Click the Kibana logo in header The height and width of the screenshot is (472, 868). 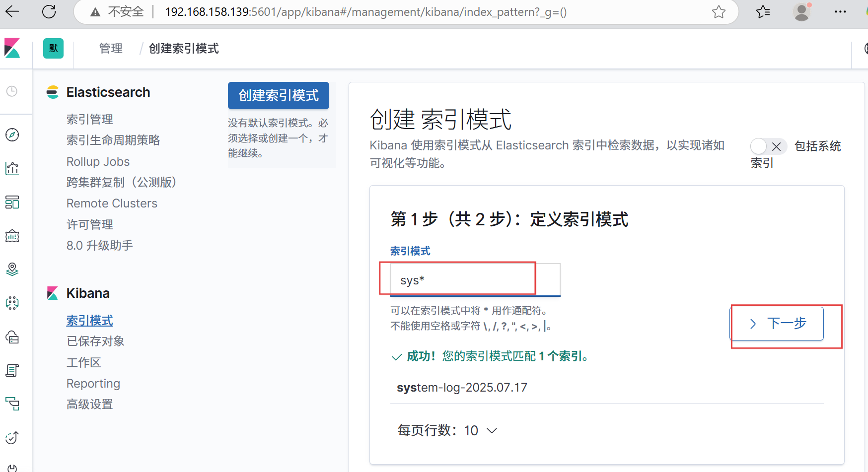click(x=12, y=48)
